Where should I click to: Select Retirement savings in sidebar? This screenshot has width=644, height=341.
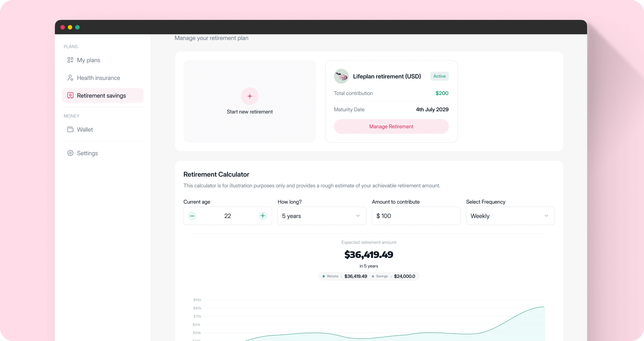pos(103,95)
